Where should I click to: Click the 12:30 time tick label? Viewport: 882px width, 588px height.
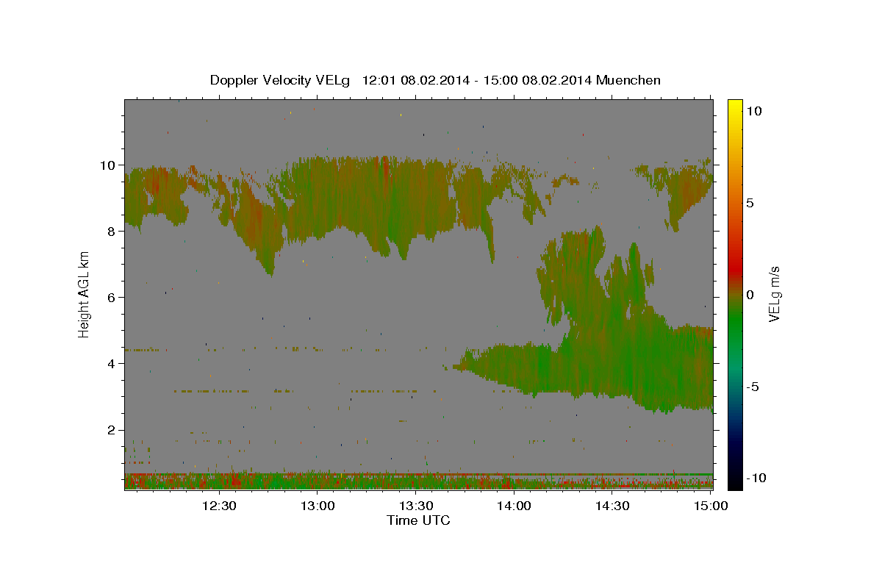click(x=219, y=506)
